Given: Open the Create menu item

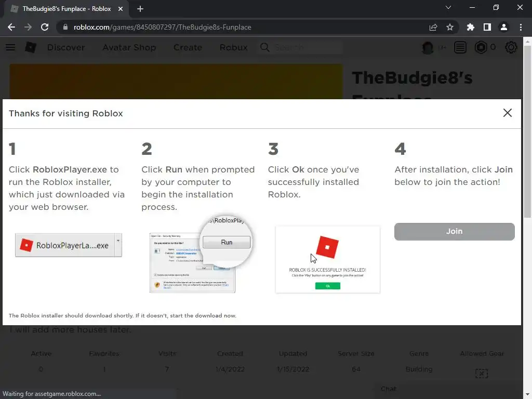Looking at the screenshot, I should coord(188,47).
